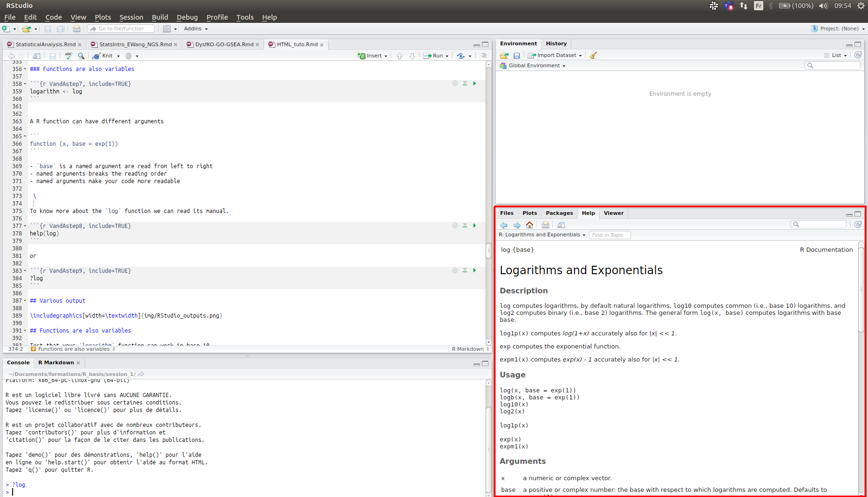Open the console working directory arrow icon
This screenshot has width=868, height=497.
[141, 374]
